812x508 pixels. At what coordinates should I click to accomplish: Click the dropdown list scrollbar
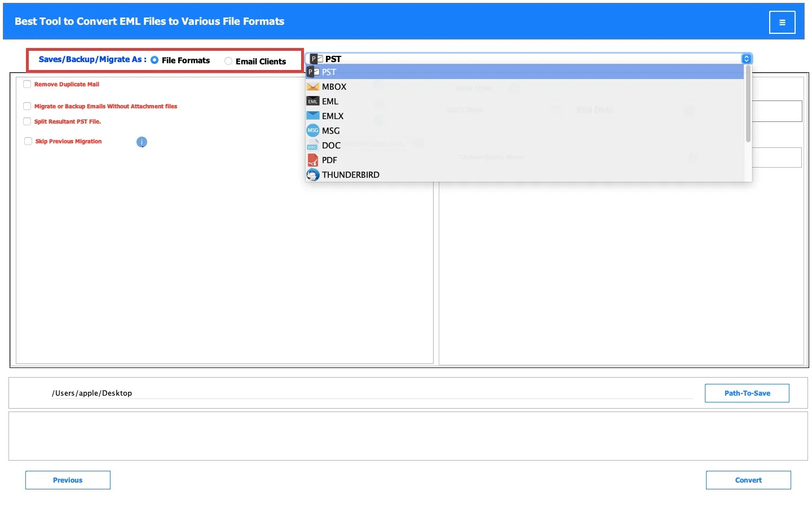tap(748, 104)
